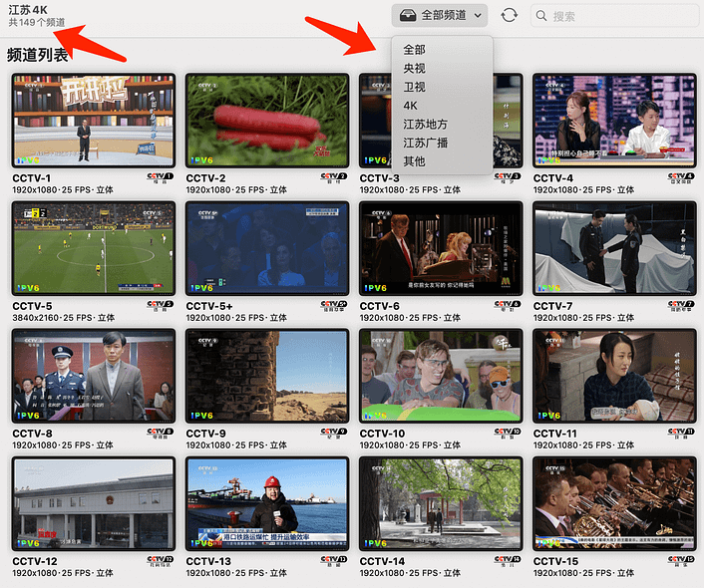Open the CCTV-1 channel thumbnail

[x=94, y=121]
